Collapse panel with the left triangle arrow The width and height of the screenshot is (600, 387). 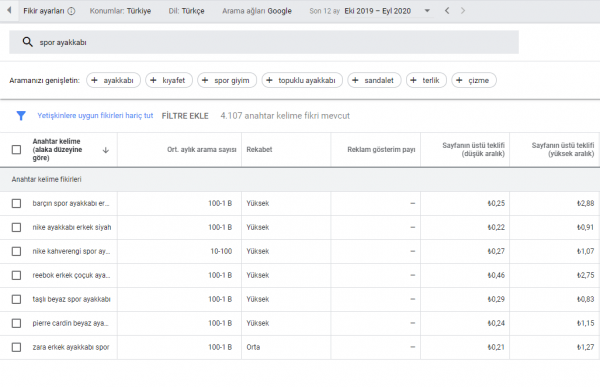(x=9, y=10)
